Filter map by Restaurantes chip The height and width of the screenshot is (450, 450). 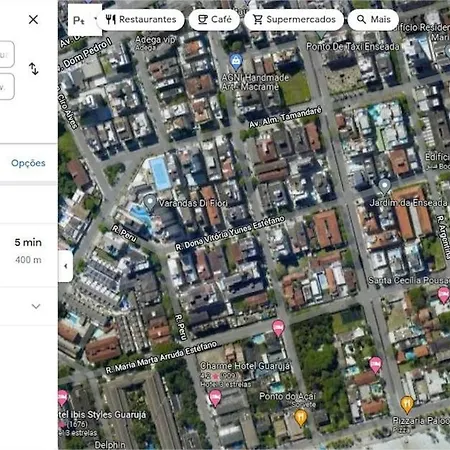(141, 20)
